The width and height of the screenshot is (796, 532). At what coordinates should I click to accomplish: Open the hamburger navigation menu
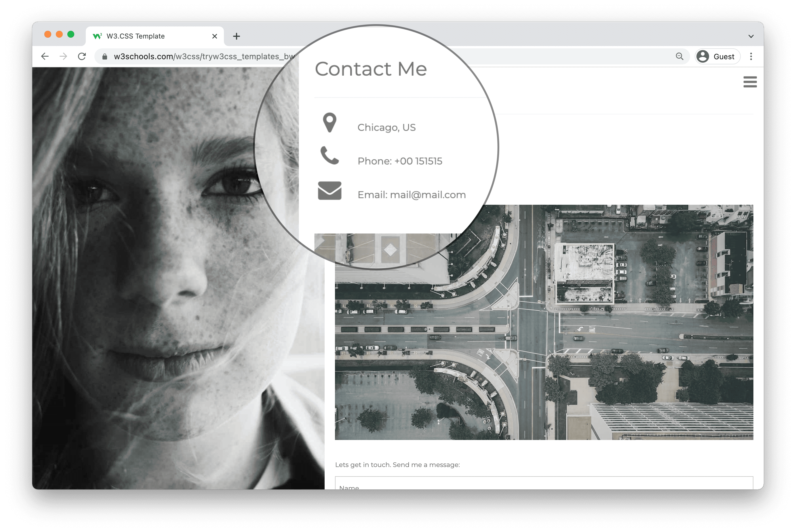[750, 82]
